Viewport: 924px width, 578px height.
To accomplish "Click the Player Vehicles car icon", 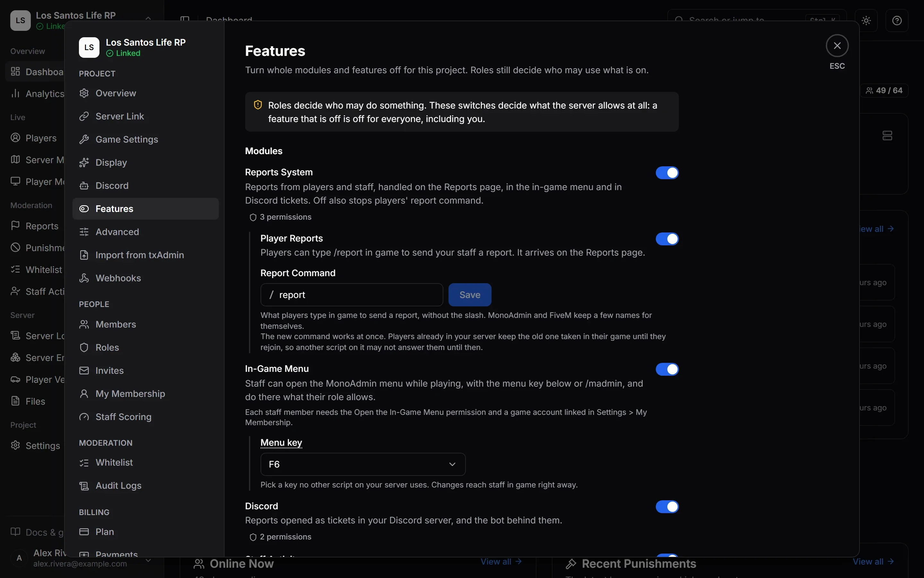I will coord(15,379).
